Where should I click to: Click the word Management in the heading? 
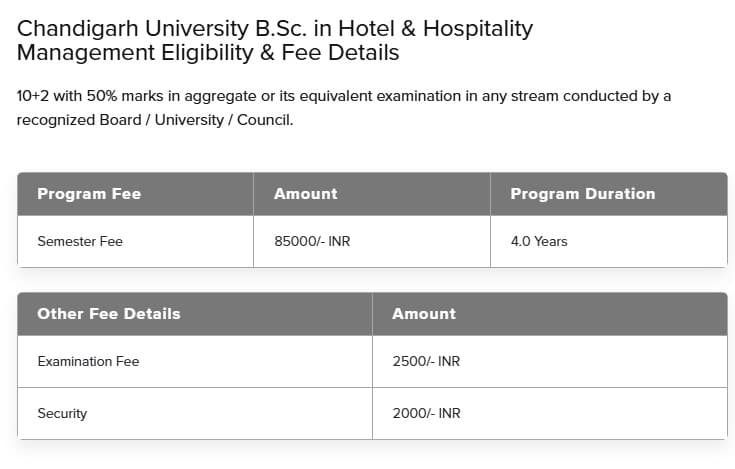point(78,53)
